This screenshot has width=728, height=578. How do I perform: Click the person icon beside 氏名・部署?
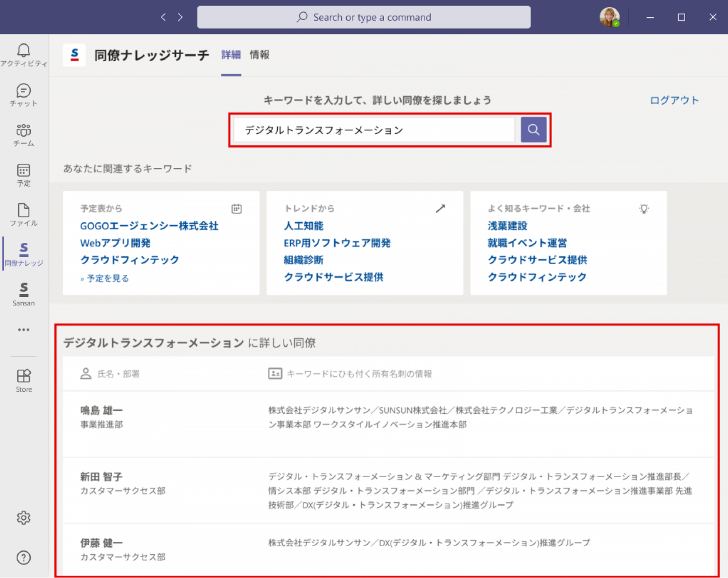point(85,374)
